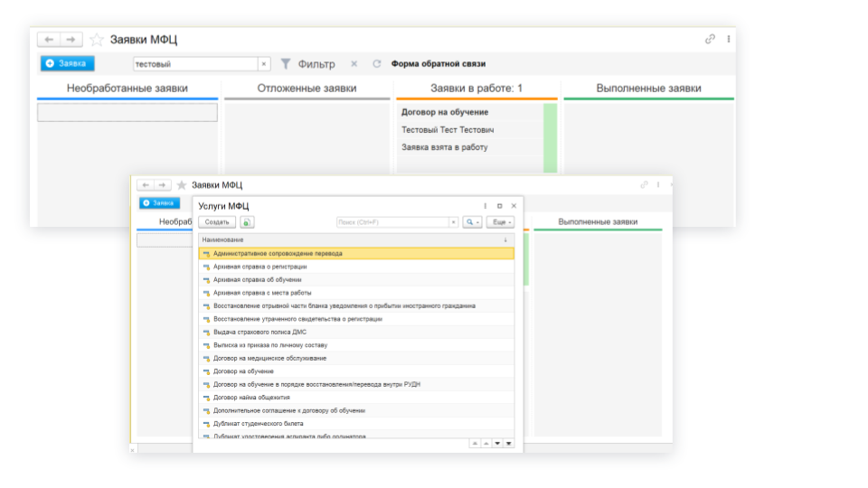Click the forward arrow in the top window

pos(71,40)
